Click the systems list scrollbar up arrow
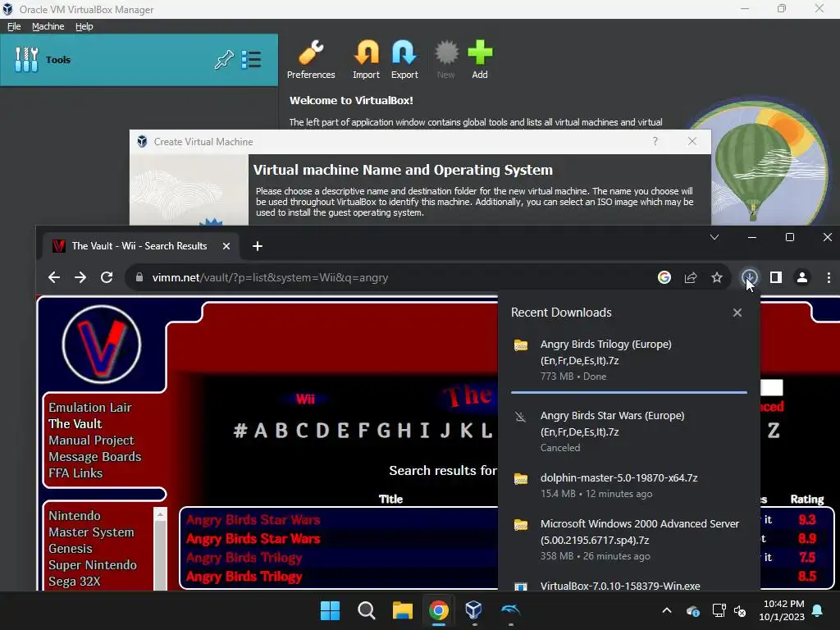 160,514
